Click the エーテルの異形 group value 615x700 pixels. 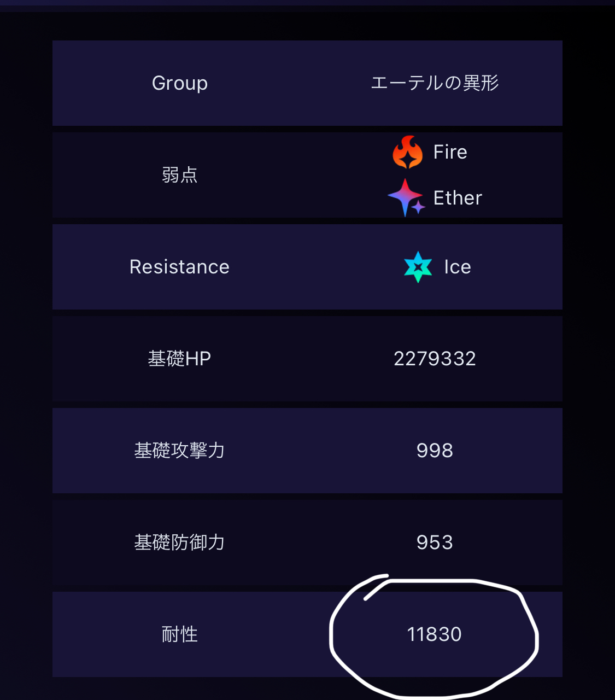point(435,83)
